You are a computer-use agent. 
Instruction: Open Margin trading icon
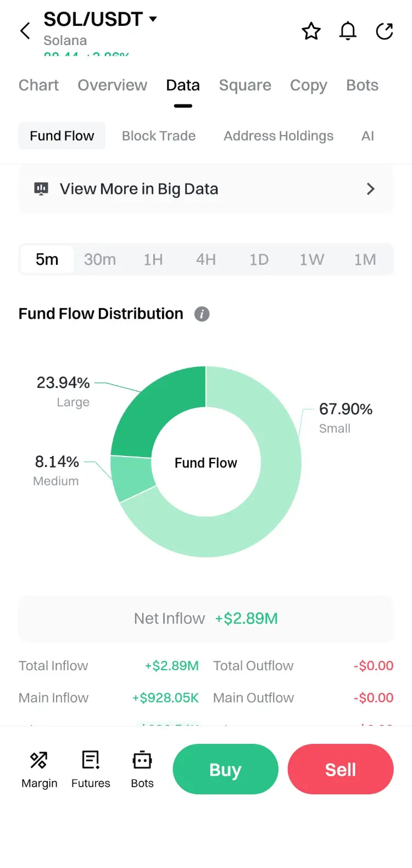pos(39,760)
